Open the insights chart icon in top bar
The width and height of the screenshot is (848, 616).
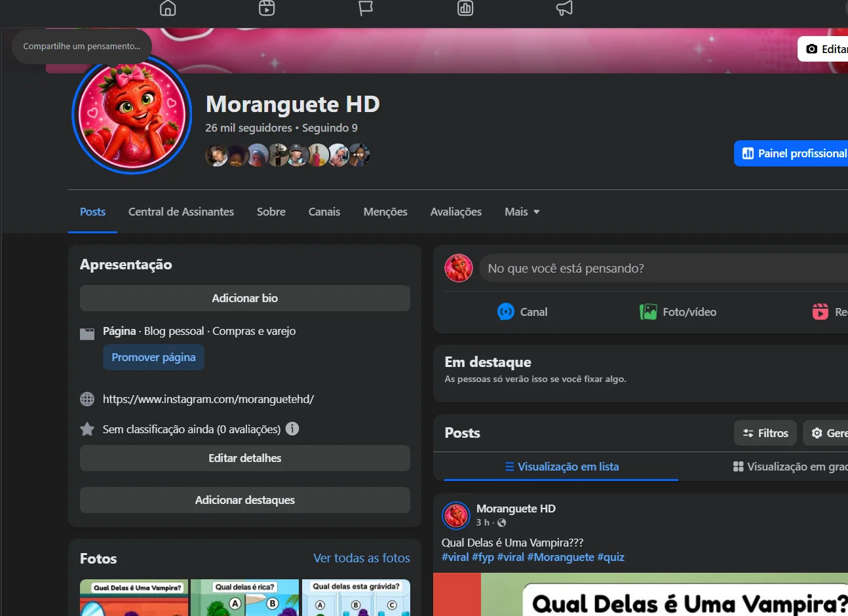[465, 8]
